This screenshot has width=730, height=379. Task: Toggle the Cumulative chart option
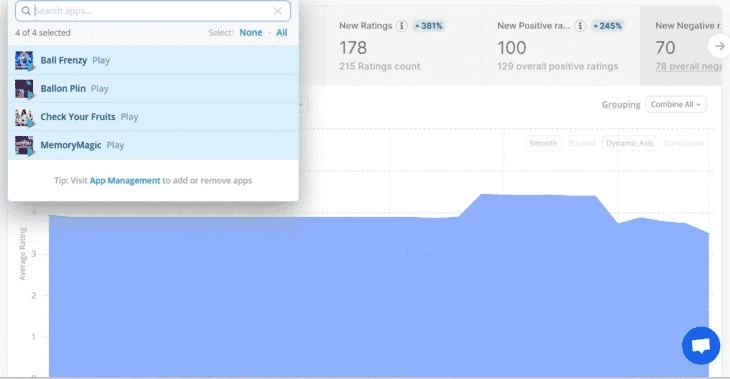click(x=684, y=143)
